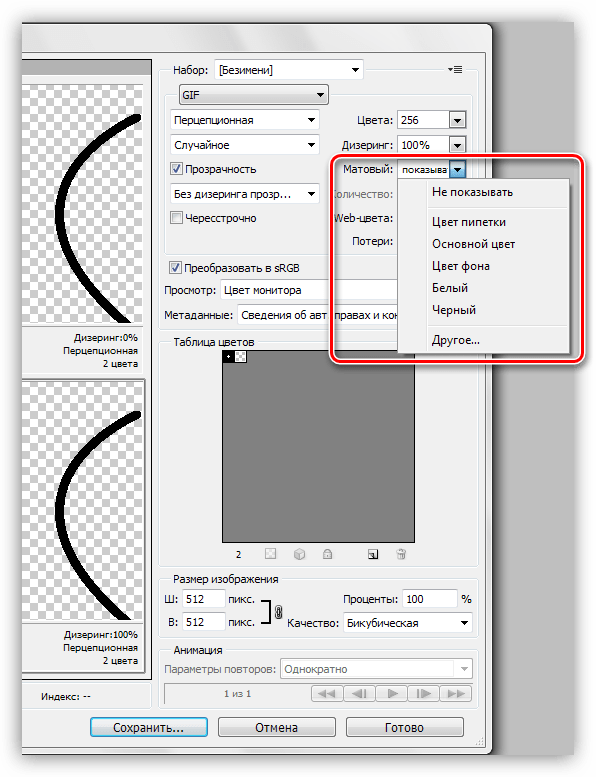Jump to last animation frame
Screen dimensions: 596x777
pos(456,694)
